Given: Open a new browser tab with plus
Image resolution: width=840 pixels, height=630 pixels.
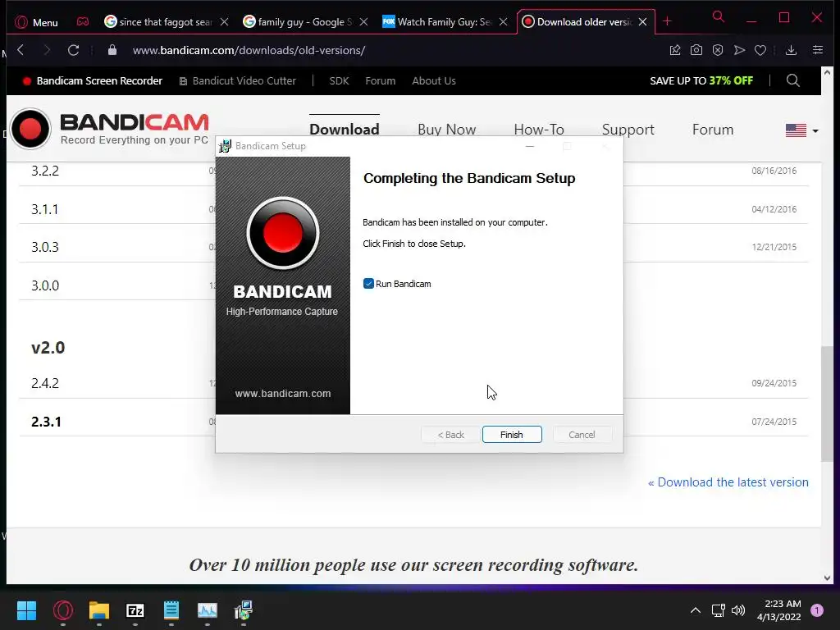Looking at the screenshot, I should click(x=667, y=21).
